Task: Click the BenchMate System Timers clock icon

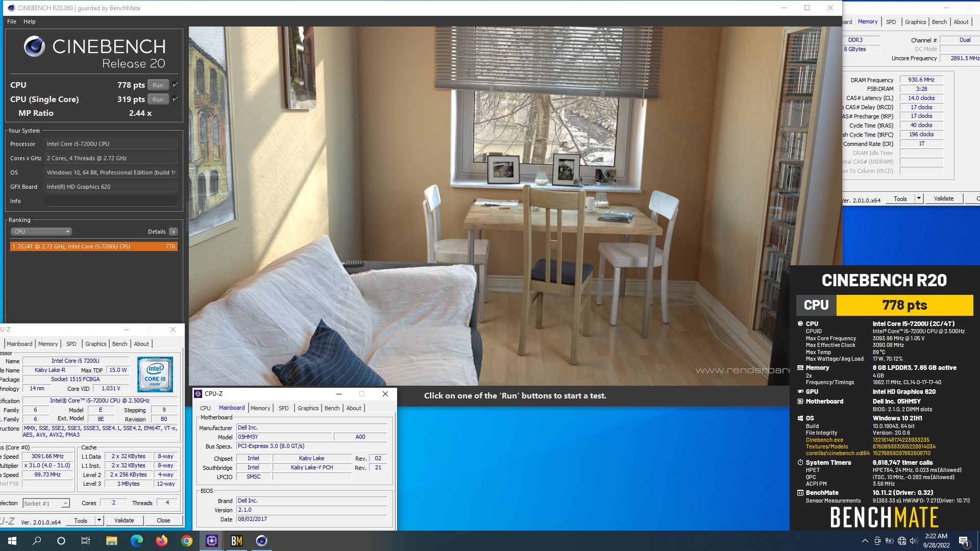Action: pos(800,463)
